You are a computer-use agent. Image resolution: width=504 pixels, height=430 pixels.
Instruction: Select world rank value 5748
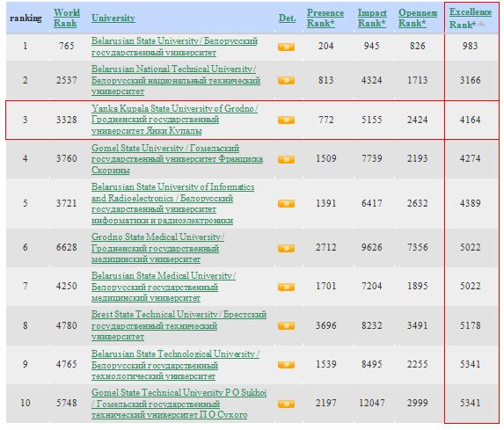point(67,403)
